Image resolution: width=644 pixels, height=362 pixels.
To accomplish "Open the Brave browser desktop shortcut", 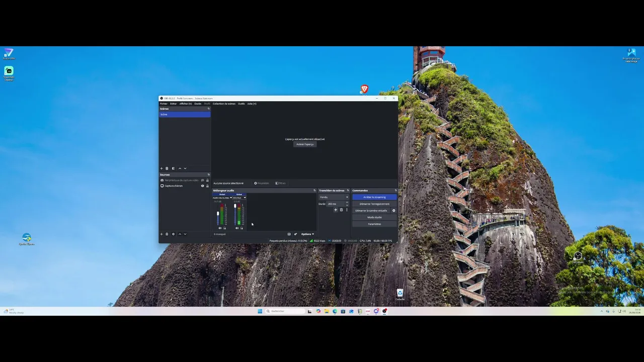I will [364, 89].
